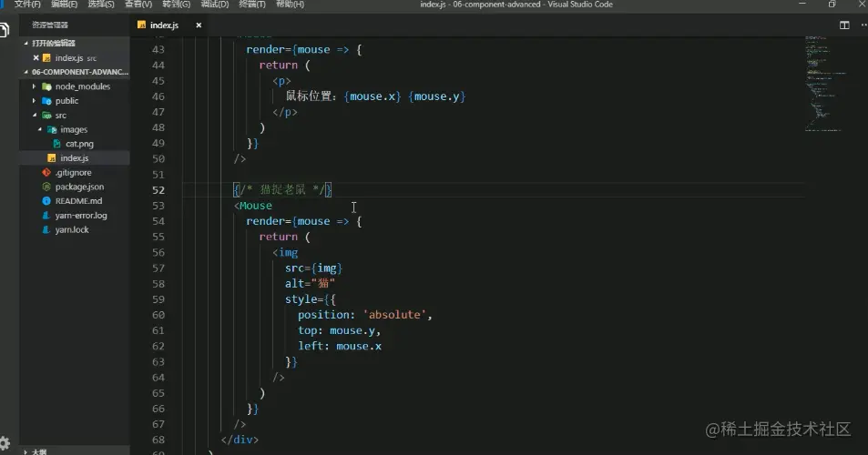This screenshot has width=868, height=455.
Task: Open the README.md file
Action: point(76,201)
